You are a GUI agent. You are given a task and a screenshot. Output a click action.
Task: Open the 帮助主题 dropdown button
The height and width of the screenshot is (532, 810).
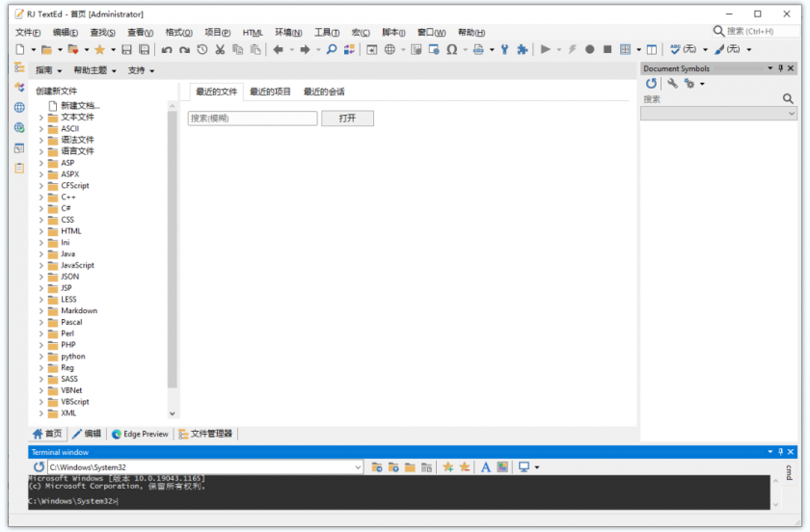(94, 70)
